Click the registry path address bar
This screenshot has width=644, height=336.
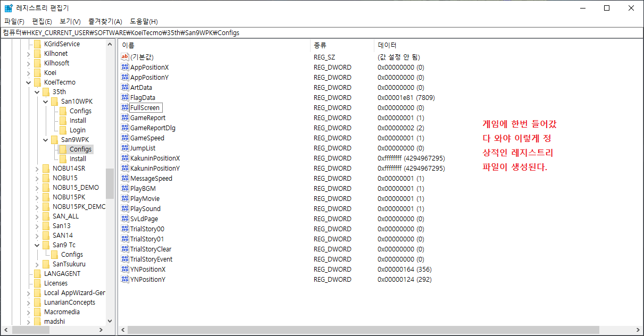point(322,32)
